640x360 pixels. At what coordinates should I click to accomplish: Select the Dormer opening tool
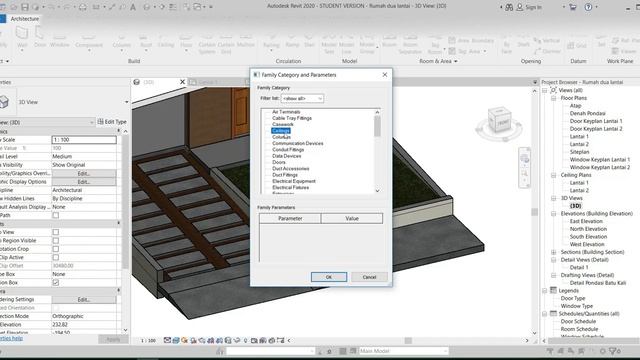pyautogui.click(x=548, y=51)
